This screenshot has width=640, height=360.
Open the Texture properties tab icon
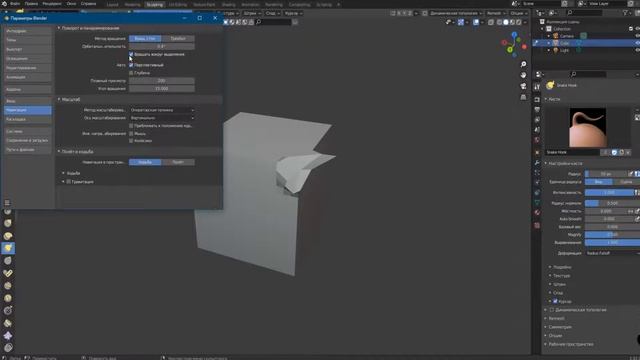coord(537,225)
